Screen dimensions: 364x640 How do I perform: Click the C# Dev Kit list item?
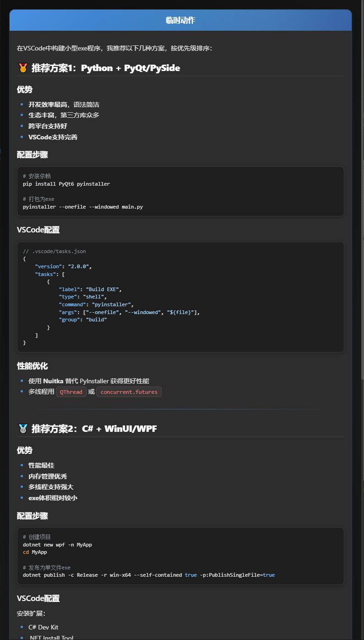pyautogui.click(x=43, y=627)
